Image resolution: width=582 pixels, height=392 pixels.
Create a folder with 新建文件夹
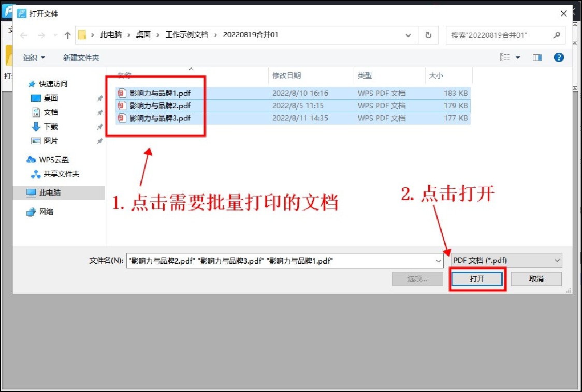[x=81, y=57]
